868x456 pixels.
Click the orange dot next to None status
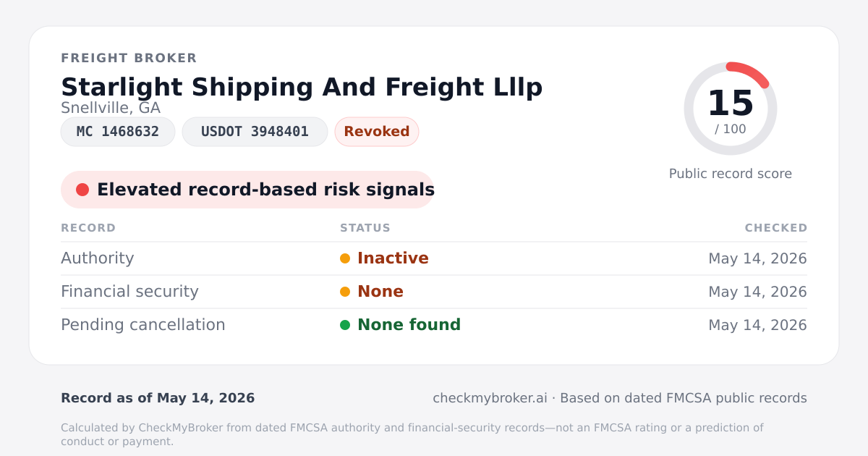[x=345, y=292]
